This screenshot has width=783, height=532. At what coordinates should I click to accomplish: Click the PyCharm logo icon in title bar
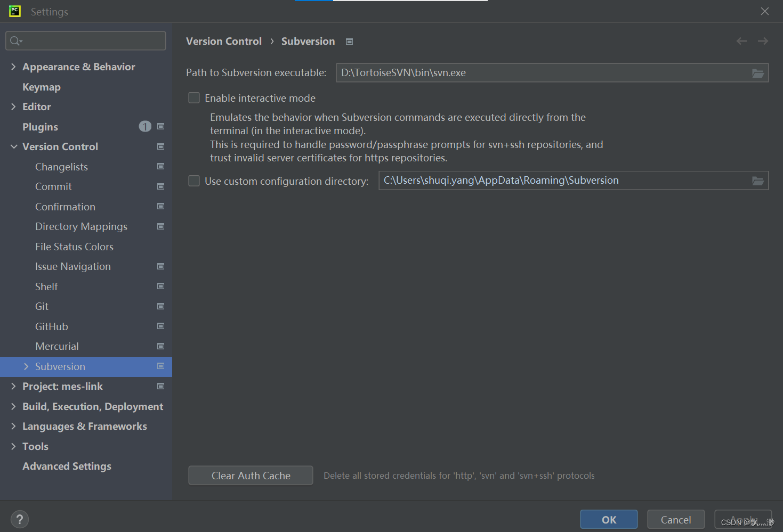click(x=15, y=11)
